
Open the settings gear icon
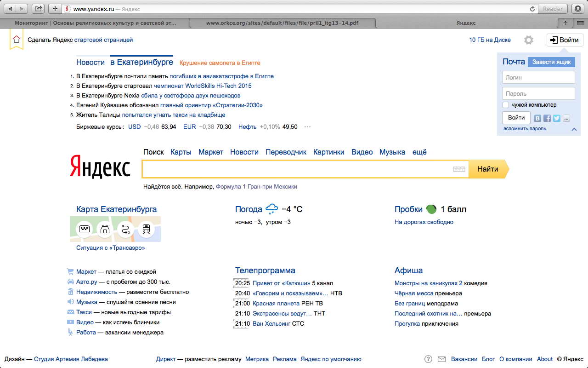529,40
